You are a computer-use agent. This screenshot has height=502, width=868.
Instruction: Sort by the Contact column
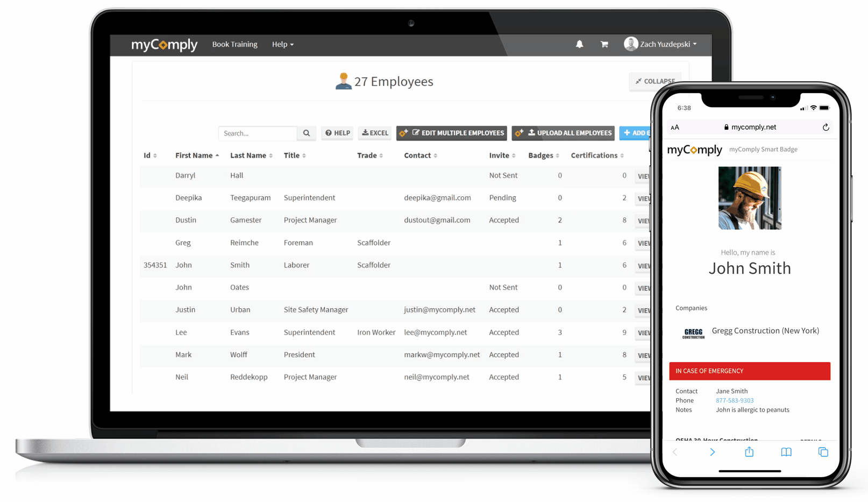pos(421,155)
